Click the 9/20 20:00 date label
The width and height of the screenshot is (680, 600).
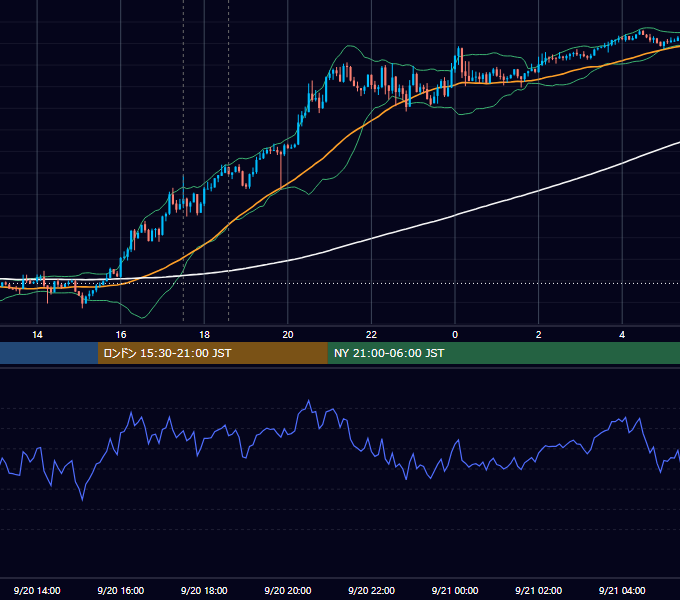click(288, 590)
